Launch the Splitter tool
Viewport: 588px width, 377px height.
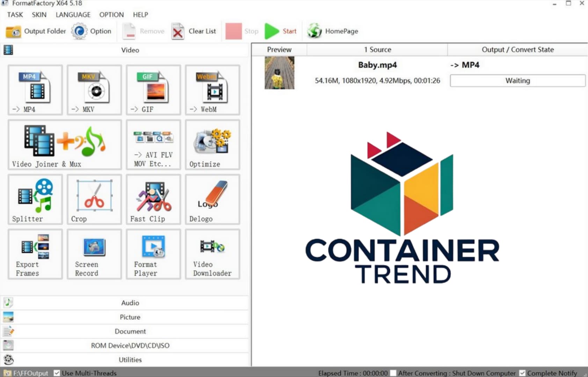coord(35,199)
